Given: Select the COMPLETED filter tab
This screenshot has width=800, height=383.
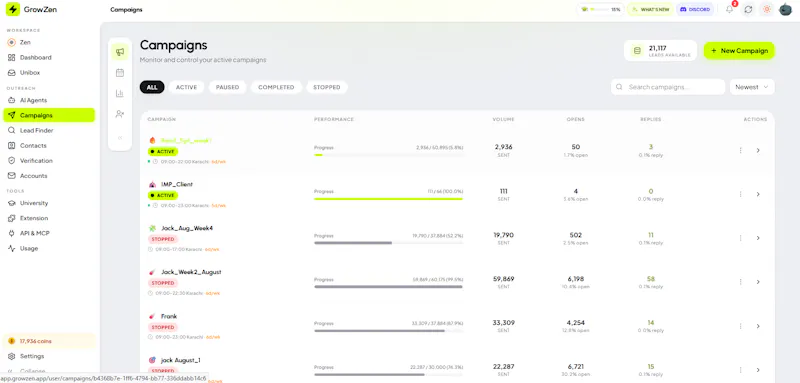Looking at the screenshot, I should (276, 87).
